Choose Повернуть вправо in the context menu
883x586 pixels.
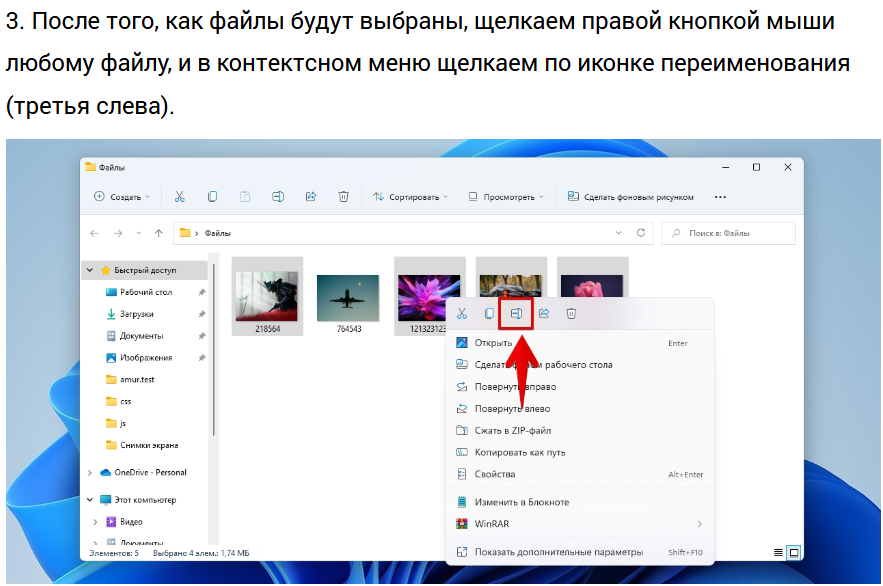580,387
